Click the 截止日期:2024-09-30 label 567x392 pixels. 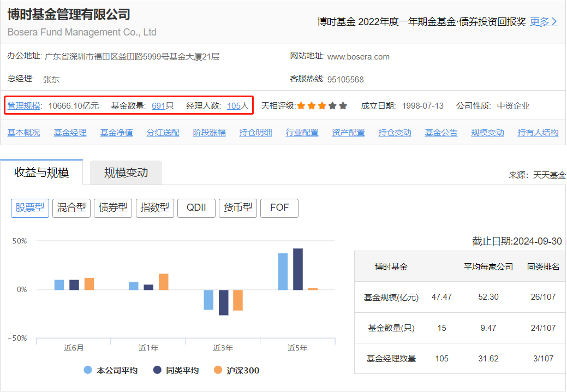(x=517, y=241)
